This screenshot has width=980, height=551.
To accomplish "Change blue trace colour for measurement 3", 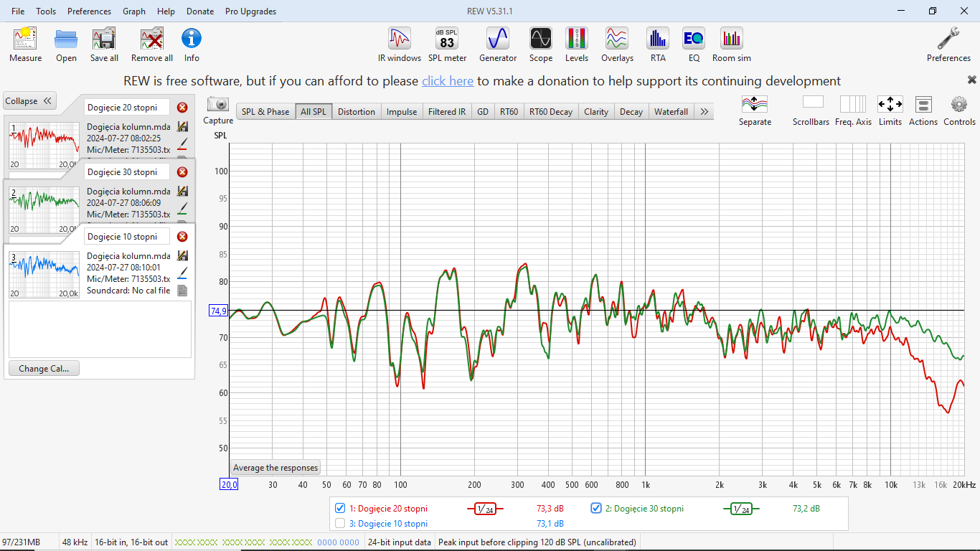I will click(x=182, y=274).
